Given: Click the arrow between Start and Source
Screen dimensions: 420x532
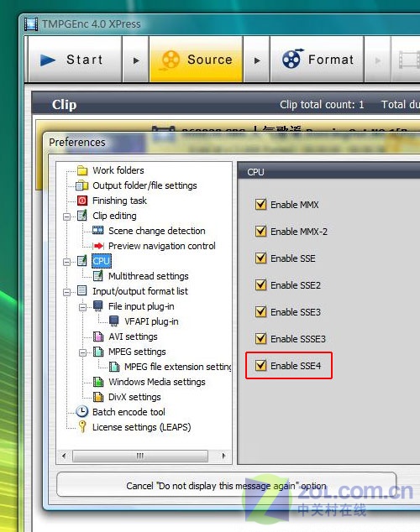Looking at the screenshot, I should tap(136, 60).
